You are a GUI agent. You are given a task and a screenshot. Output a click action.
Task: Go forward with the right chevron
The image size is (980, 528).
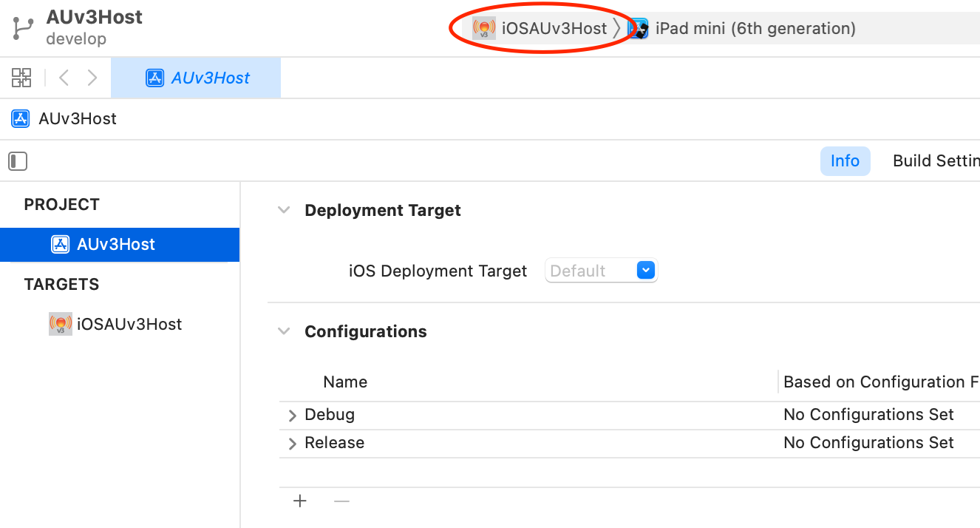(92, 78)
